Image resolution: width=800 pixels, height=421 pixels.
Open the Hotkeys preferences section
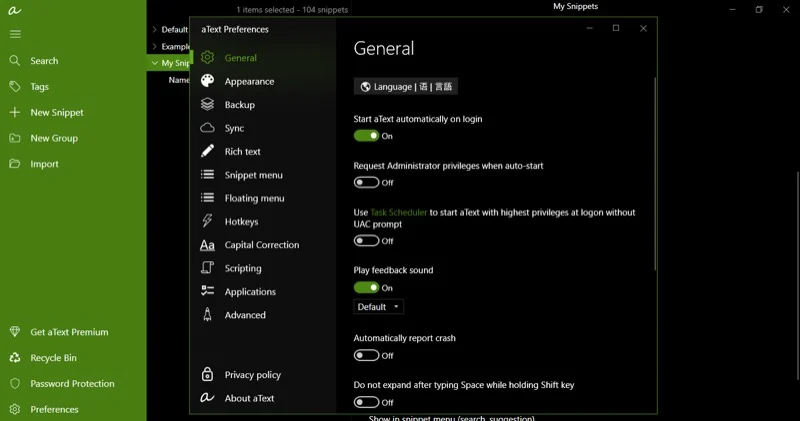pos(241,222)
